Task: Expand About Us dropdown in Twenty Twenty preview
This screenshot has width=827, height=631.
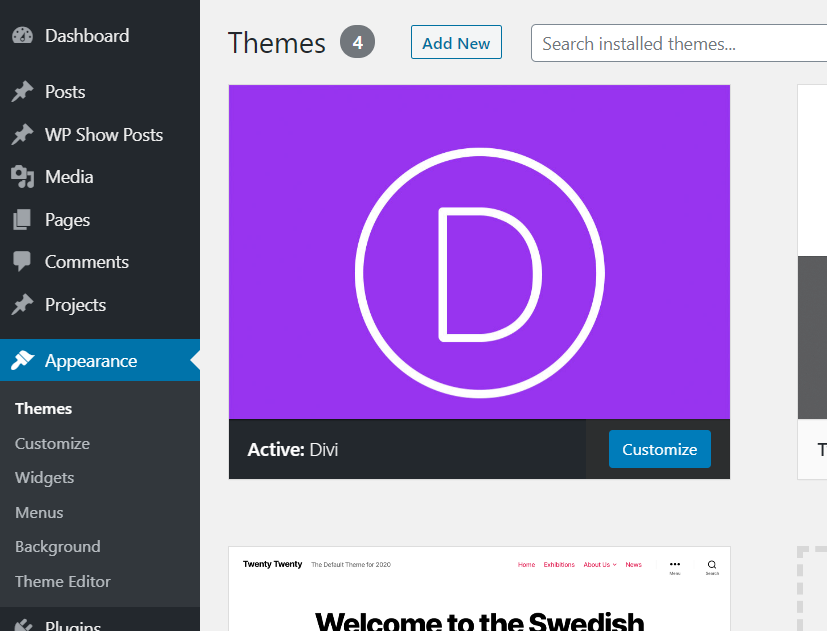Action: [x=600, y=565]
